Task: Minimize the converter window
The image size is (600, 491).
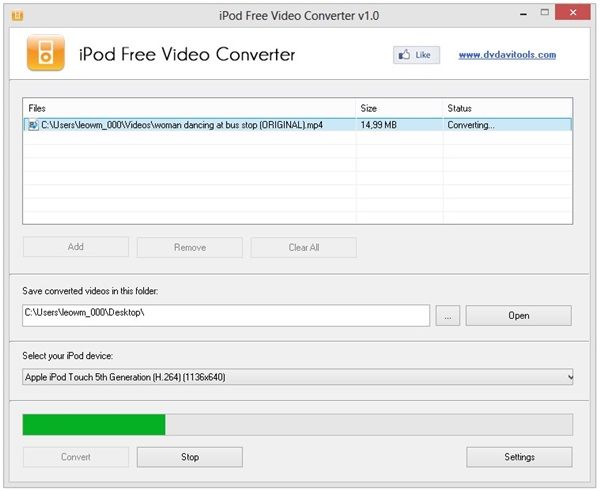Action: pyautogui.click(x=523, y=14)
